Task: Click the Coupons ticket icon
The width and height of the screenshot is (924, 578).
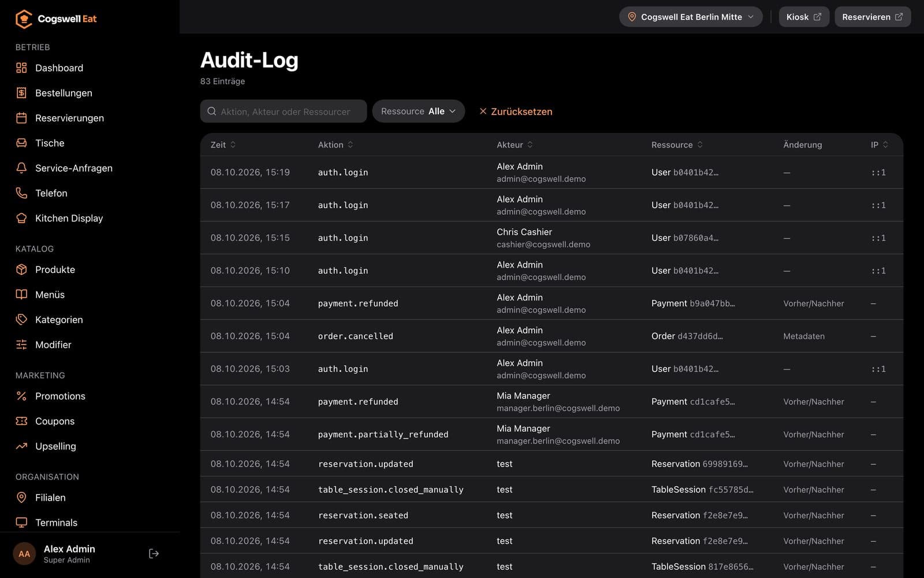Action: 21,421
